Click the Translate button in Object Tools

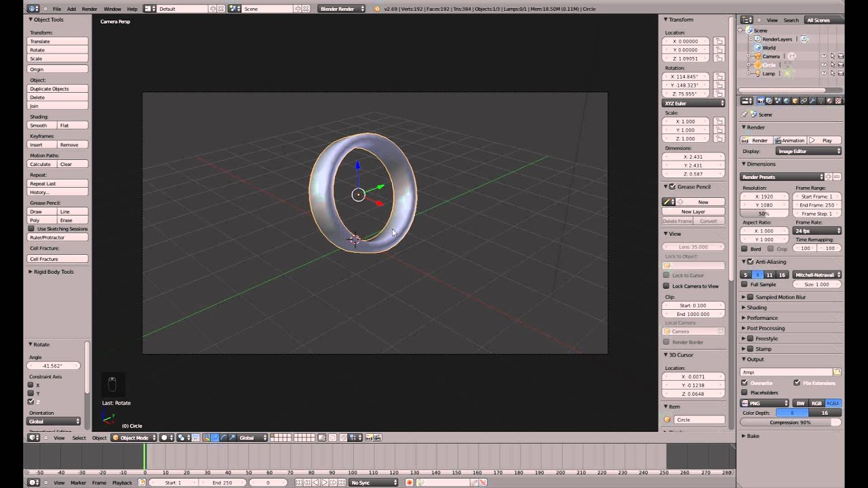pyautogui.click(x=58, y=41)
